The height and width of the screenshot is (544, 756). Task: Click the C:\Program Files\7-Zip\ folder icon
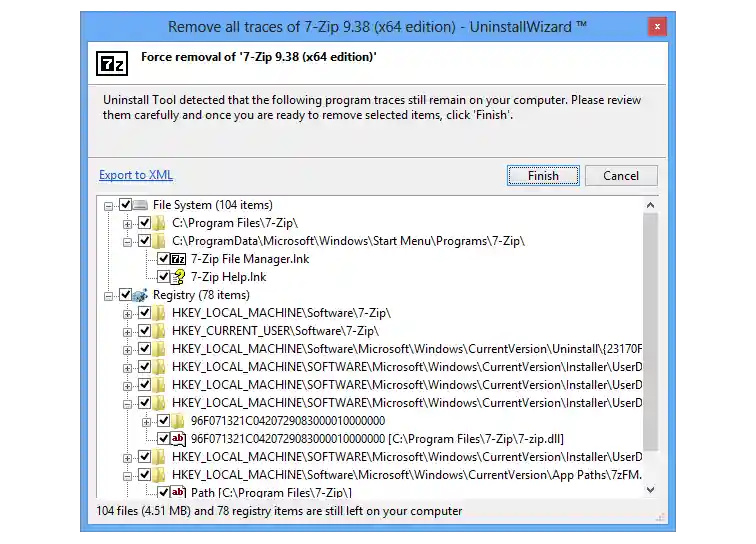tap(160, 223)
